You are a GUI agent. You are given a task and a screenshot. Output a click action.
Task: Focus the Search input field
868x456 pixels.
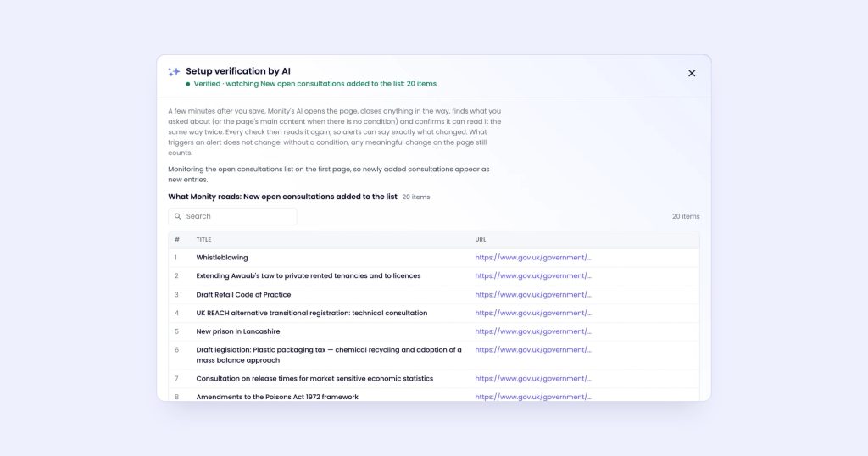[232, 216]
